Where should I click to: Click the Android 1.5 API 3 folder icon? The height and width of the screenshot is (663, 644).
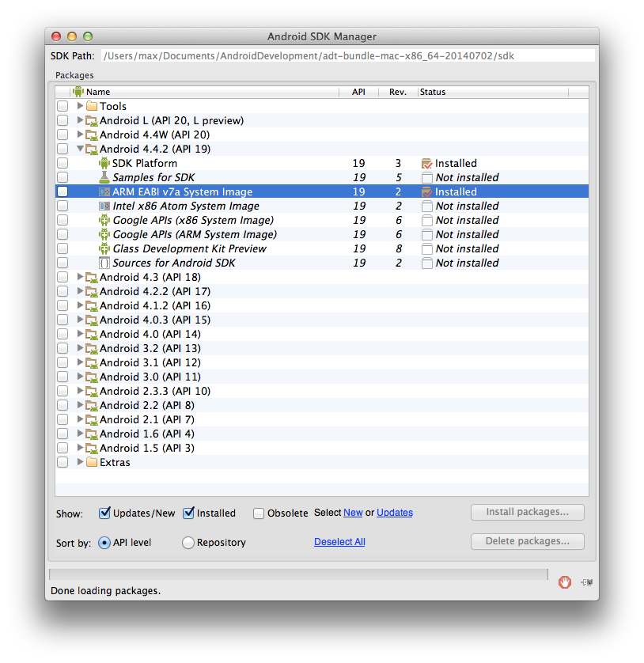click(x=92, y=449)
